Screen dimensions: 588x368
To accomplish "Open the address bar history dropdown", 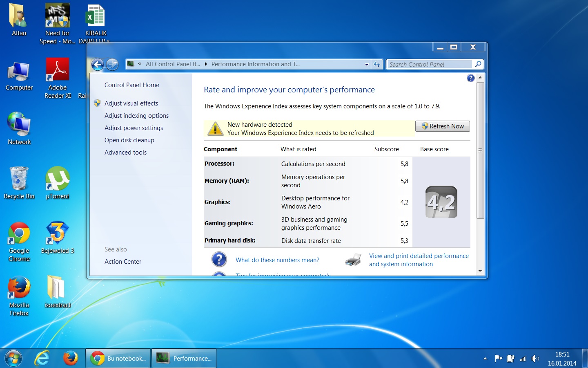I will tap(367, 65).
